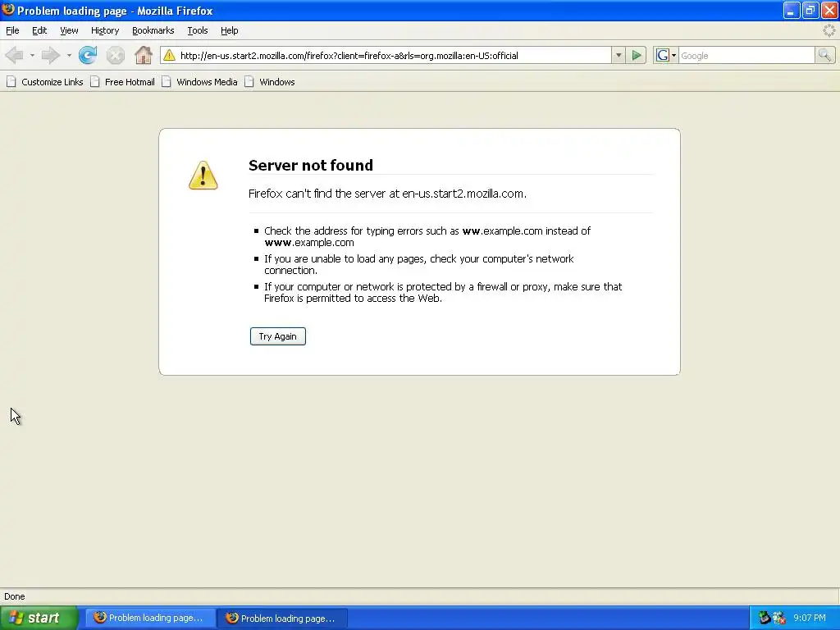The height and width of the screenshot is (630, 840).
Task: Click first system tray icon
Action: pos(765,618)
